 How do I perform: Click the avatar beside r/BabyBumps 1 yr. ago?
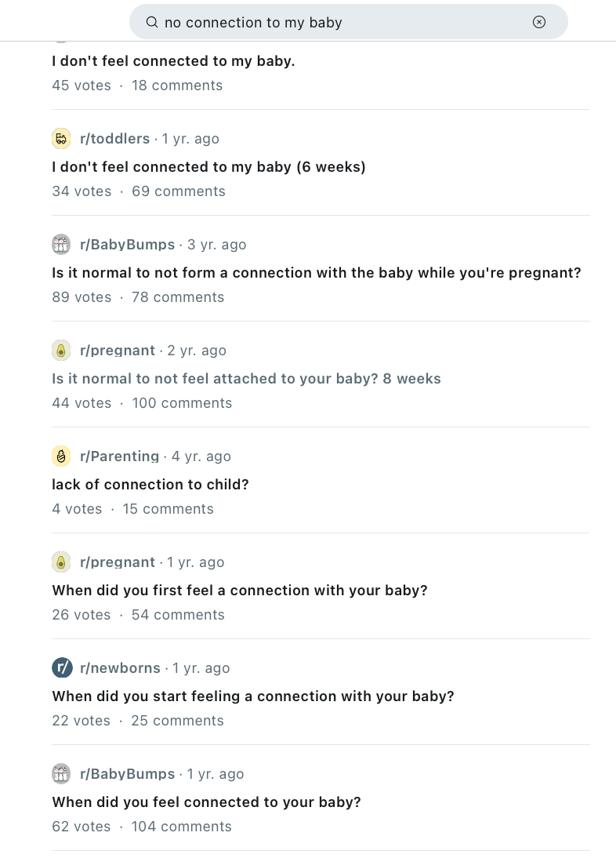click(61, 774)
